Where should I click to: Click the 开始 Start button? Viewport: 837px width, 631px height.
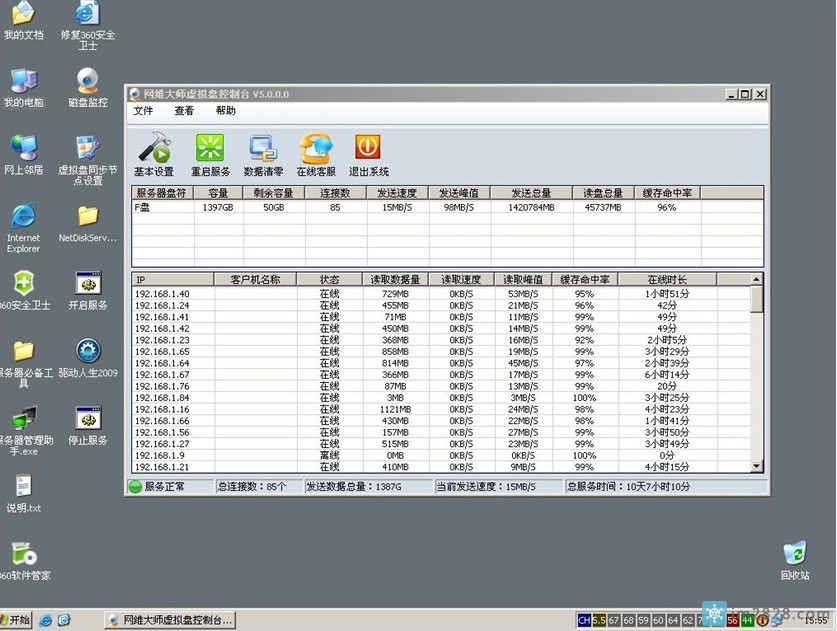coord(16,620)
